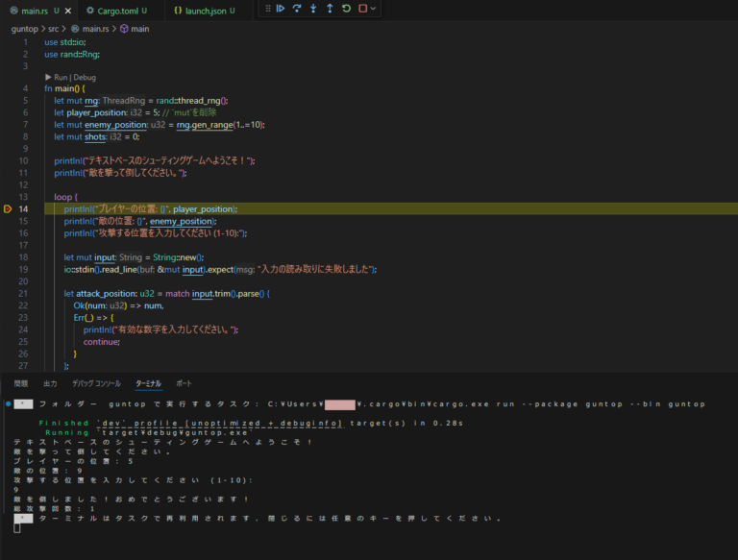This screenshot has width=738, height=560.
Task: Click the Step Into debug icon
Action: tap(313, 9)
